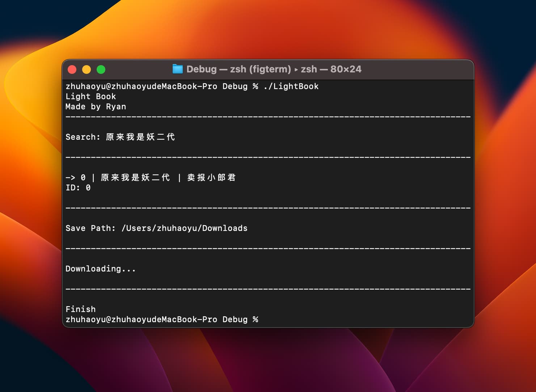Click the search query '原来我是妖二代'
Image resolution: width=536 pixels, height=392 pixels.
pos(140,137)
